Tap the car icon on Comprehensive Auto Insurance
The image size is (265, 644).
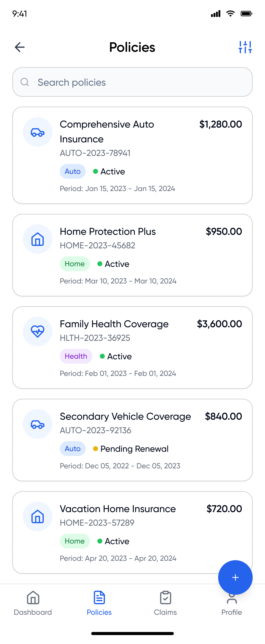point(37,132)
